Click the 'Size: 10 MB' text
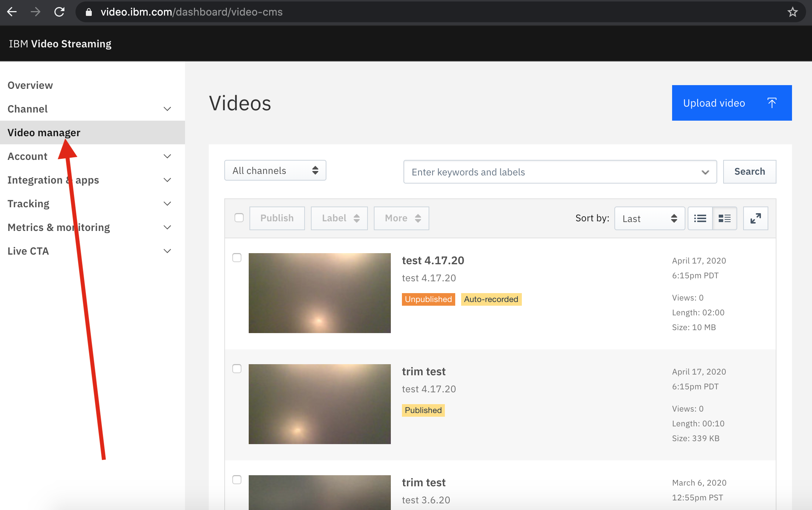This screenshot has height=510, width=812. tap(694, 327)
